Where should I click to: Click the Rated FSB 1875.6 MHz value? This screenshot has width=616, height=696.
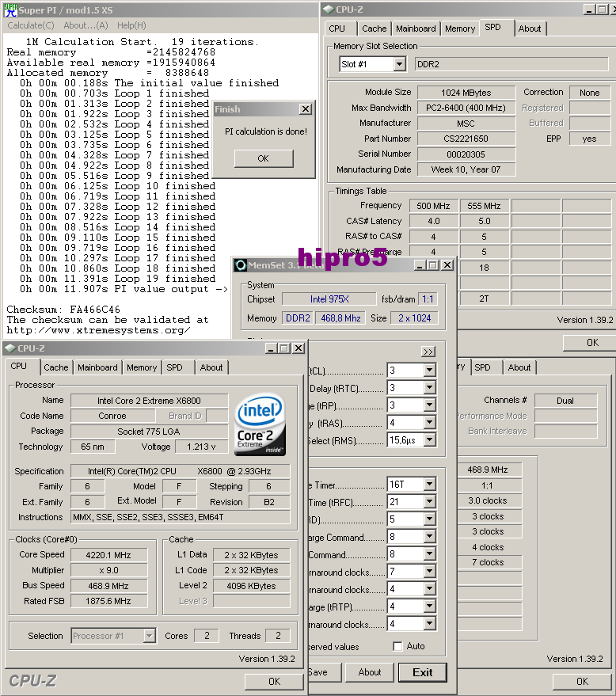coord(108,601)
